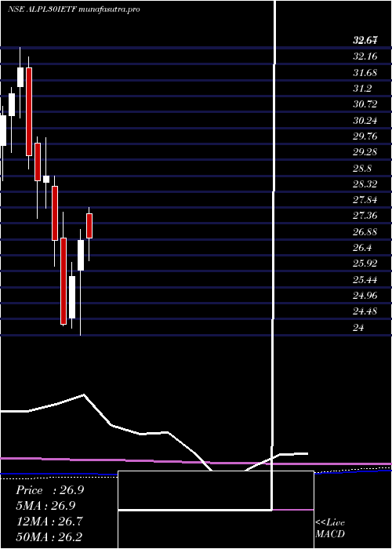
Task: Click the NSE ALPL30IETF munafasutra.pro title text
Action: 74,9
